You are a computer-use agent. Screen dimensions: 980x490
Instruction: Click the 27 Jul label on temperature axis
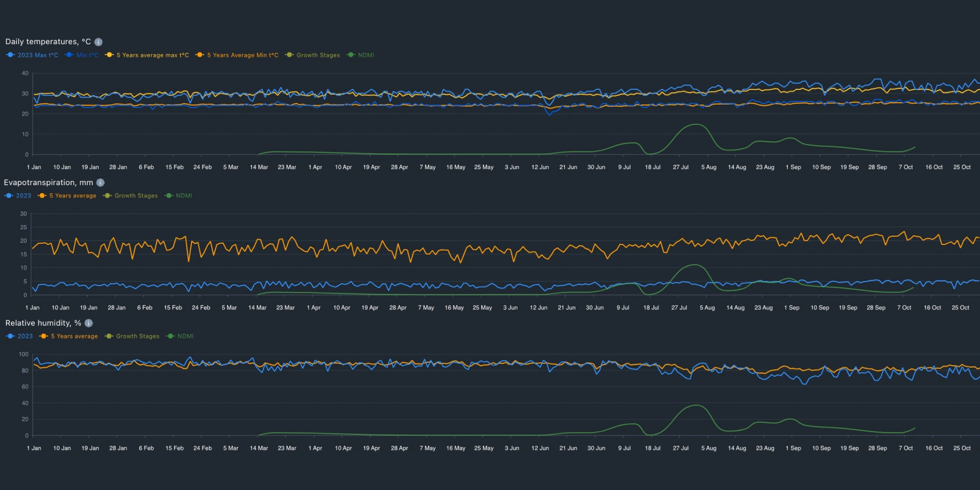pyautogui.click(x=680, y=167)
